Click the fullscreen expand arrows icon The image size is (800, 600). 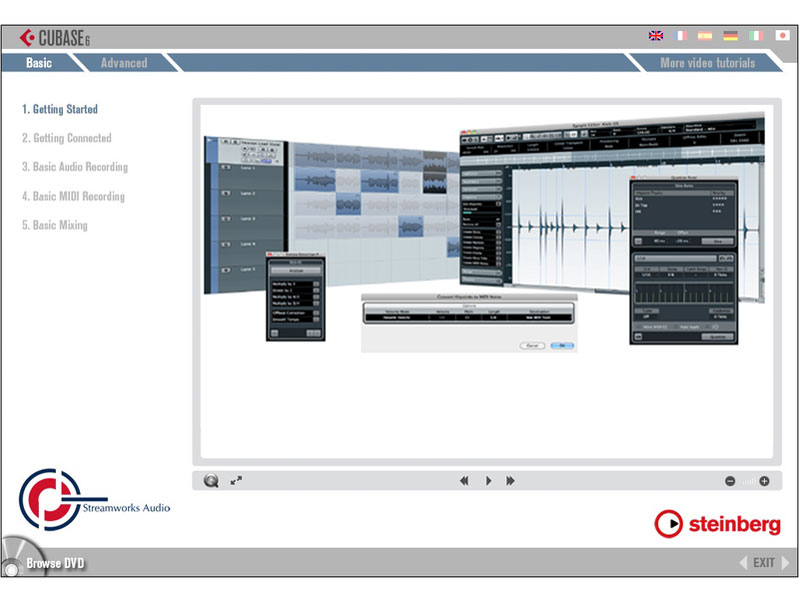[238, 481]
